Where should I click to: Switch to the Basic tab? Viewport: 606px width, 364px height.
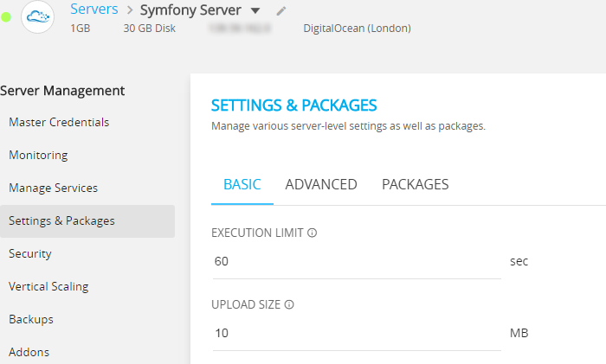[242, 184]
